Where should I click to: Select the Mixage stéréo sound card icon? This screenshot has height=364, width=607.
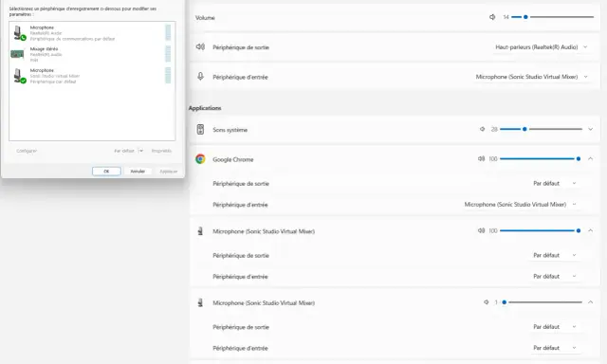click(x=17, y=54)
